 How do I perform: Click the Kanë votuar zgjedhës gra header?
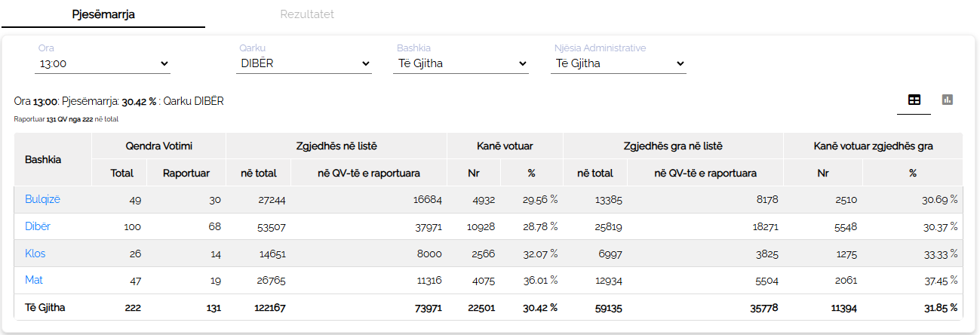(874, 146)
